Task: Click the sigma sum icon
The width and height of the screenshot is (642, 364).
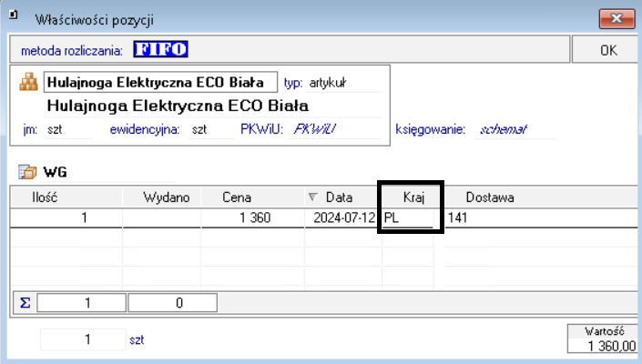Action: click(25, 303)
